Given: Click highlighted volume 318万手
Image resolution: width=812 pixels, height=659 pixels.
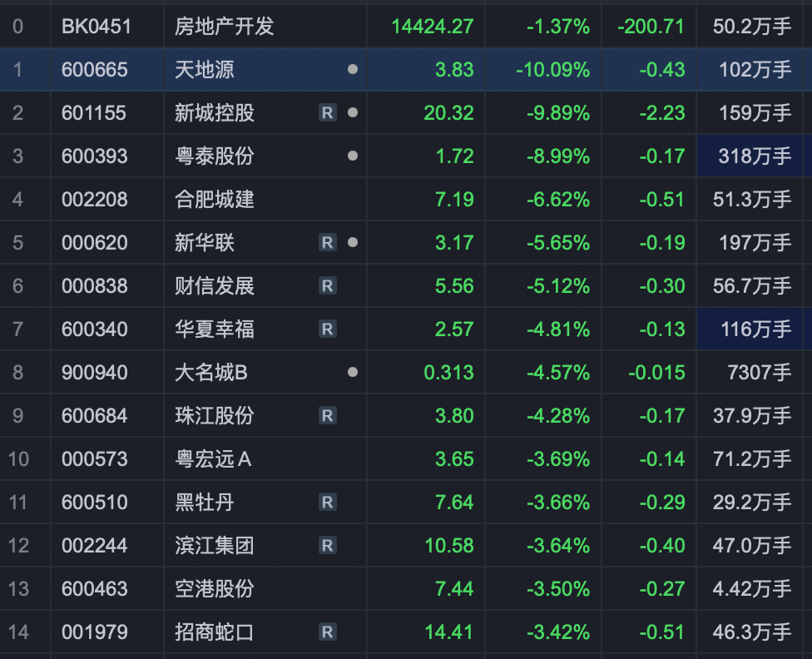Looking at the screenshot, I should point(755,156).
